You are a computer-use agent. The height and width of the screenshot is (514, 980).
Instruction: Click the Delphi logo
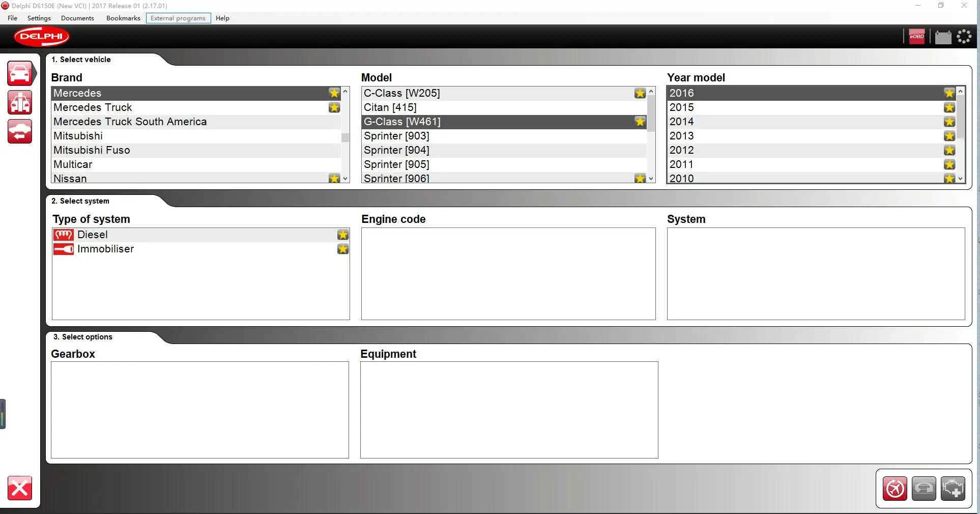[x=42, y=37]
